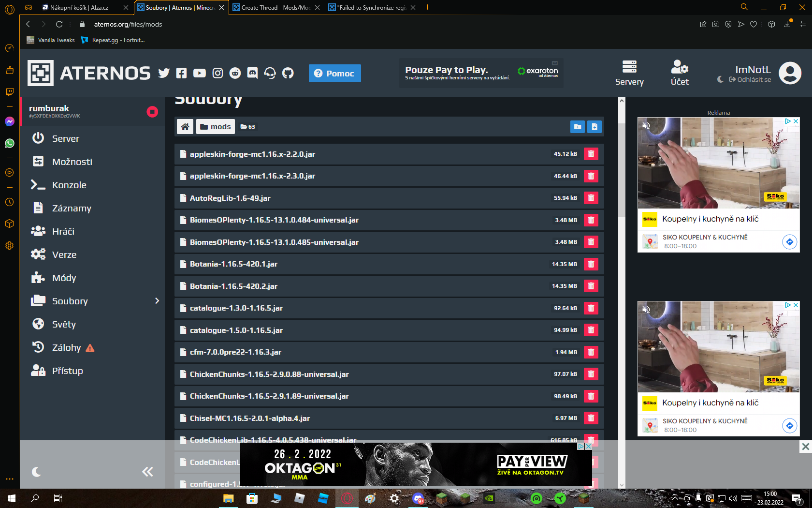Reload the browser page

coord(59,24)
